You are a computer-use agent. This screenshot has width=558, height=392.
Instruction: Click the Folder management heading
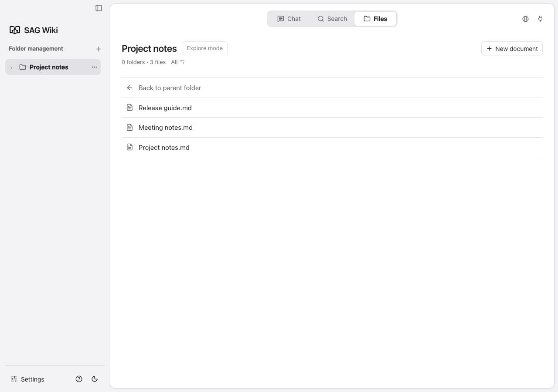36,49
